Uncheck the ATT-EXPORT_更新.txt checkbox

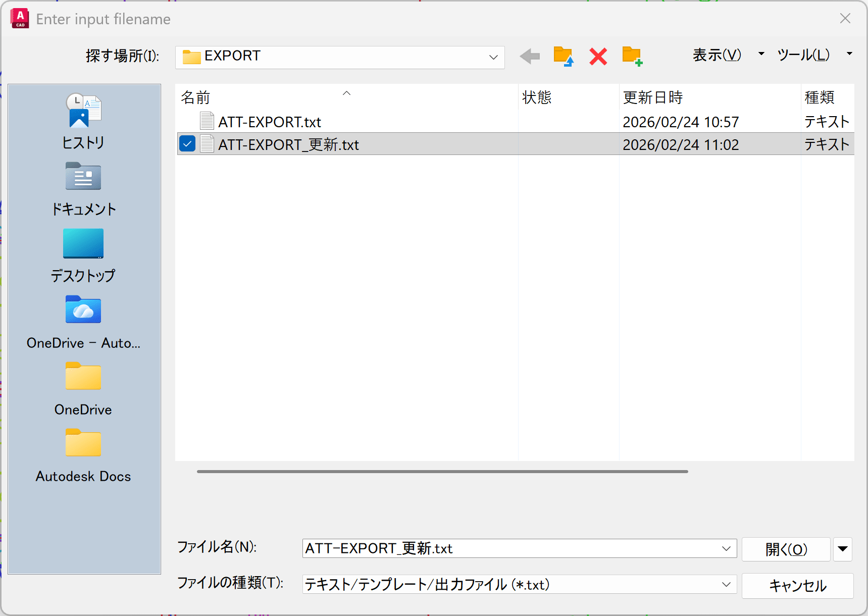point(187,144)
